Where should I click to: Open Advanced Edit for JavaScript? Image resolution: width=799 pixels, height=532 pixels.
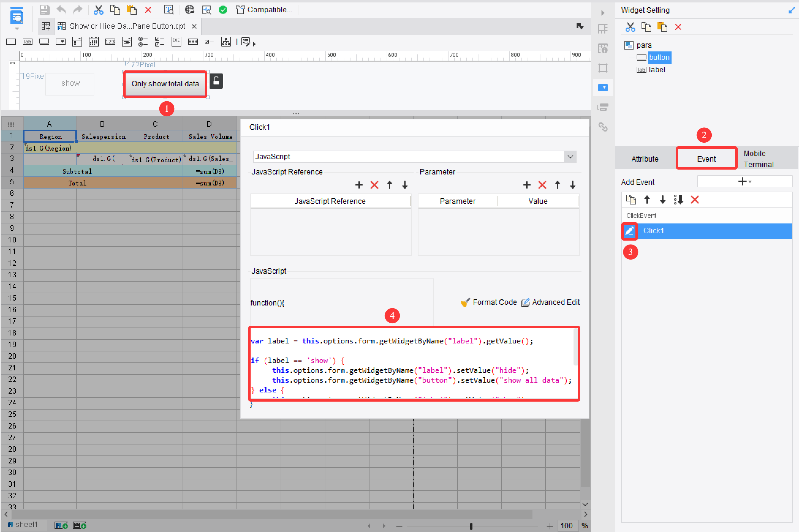(551, 302)
